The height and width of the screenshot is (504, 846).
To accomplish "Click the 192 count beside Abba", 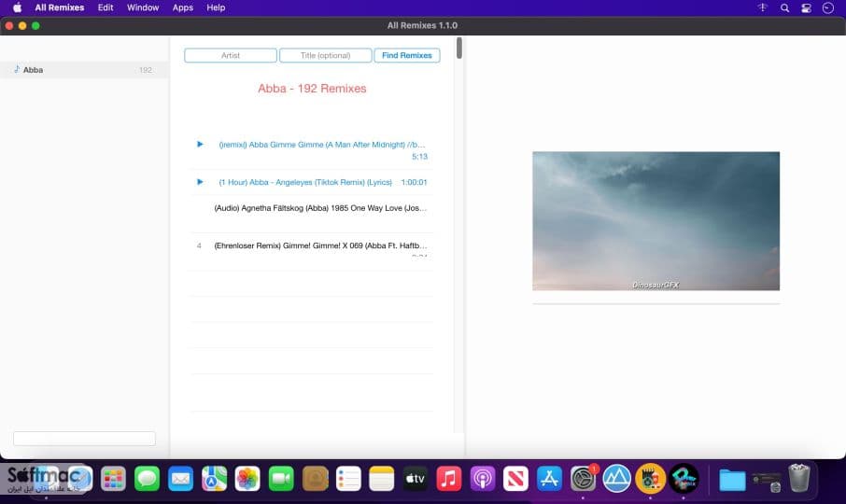I will [145, 70].
